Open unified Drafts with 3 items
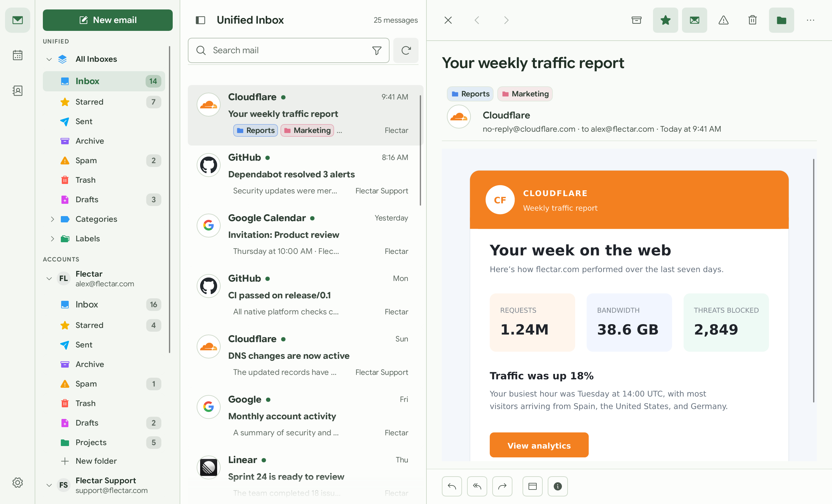The height and width of the screenshot is (504, 832). 104,199
